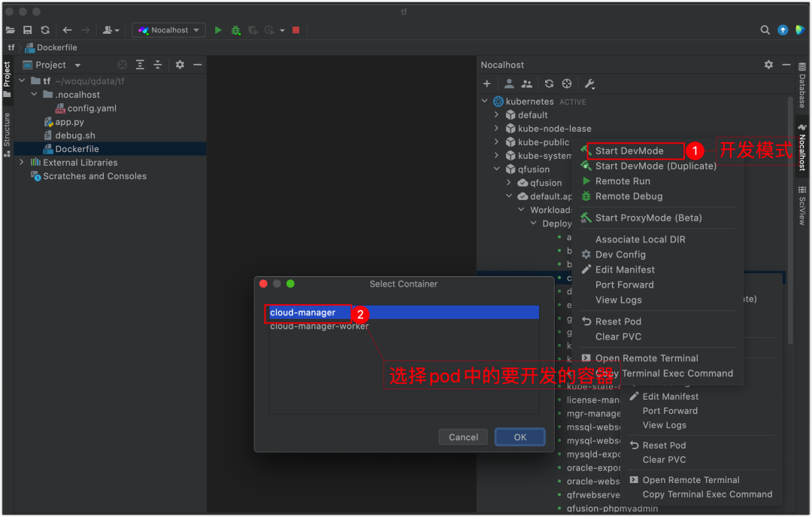Select opened file with the Project panel target icon
The height and width of the screenshot is (517, 812).
point(123,65)
